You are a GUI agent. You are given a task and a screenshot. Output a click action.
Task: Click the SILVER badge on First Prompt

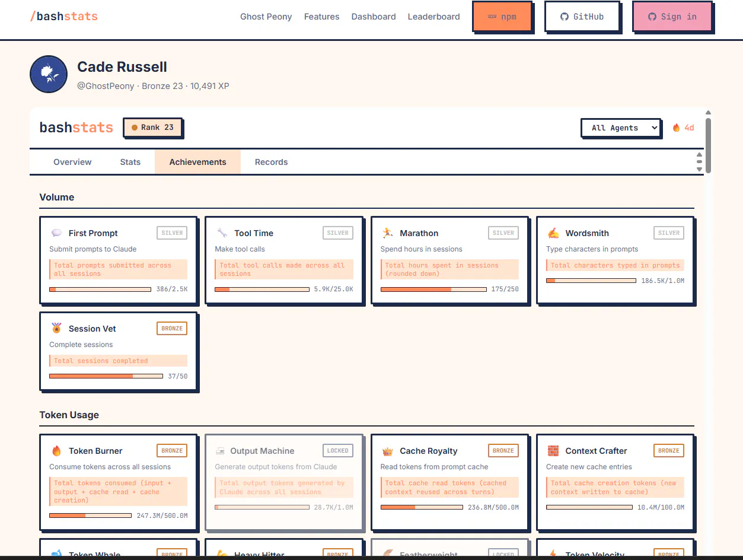pyautogui.click(x=172, y=233)
